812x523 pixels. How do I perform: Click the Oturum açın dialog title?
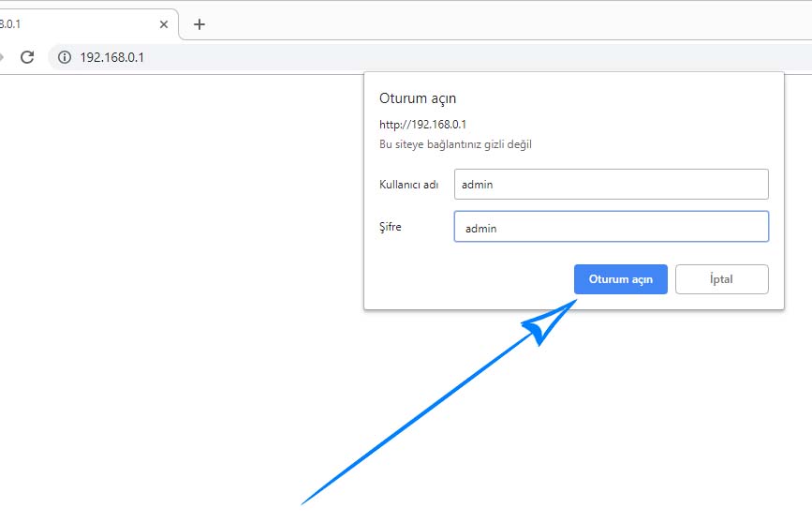tap(417, 98)
